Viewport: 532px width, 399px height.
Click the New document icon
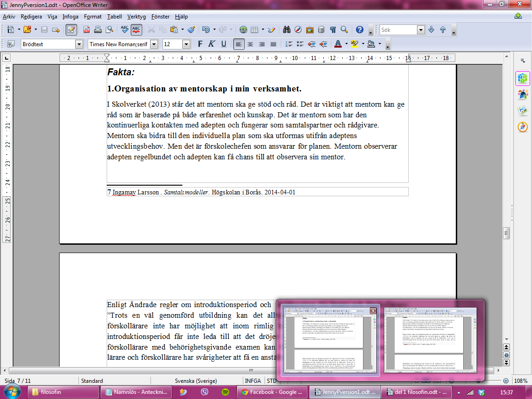pyautogui.click(x=11, y=30)
